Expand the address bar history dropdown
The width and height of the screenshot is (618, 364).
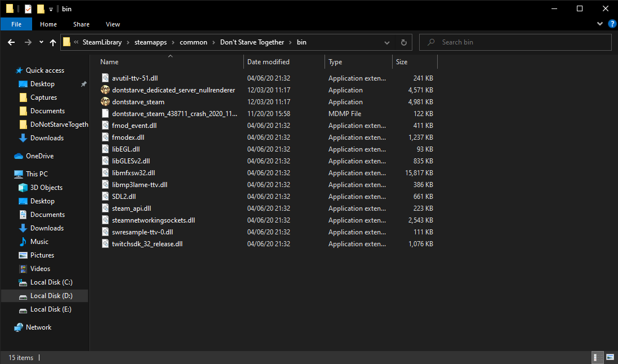tap(387, 42)
